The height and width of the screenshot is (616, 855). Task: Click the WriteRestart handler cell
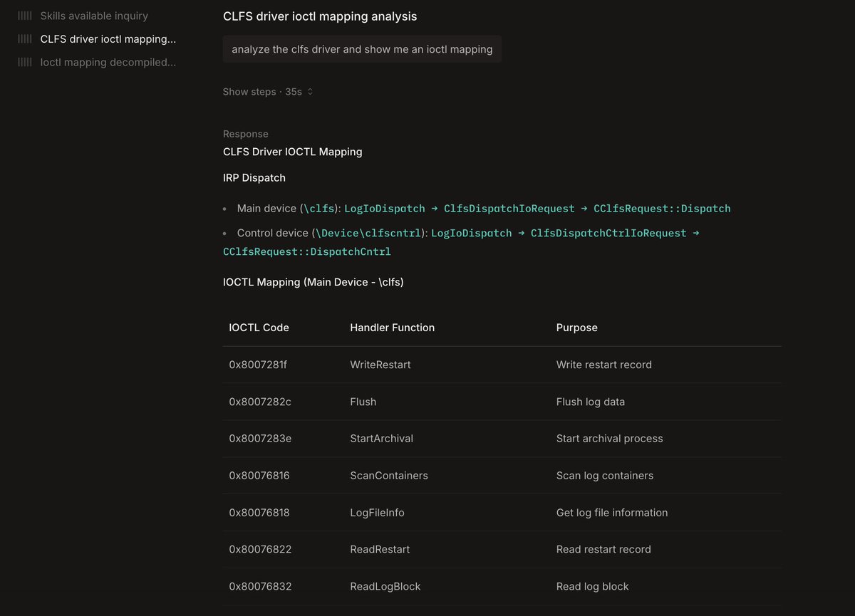pyautogui.click(x=380, y=365)
